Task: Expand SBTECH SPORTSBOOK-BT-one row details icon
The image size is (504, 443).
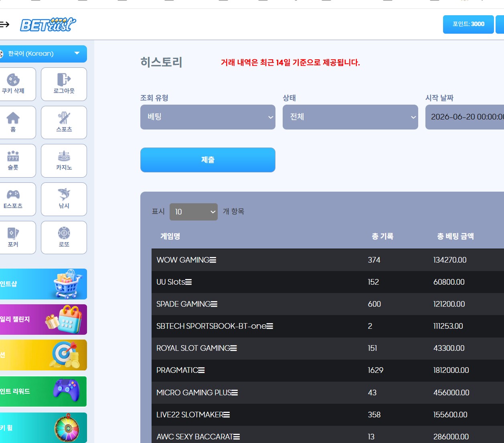Action: tap(270, 326)
